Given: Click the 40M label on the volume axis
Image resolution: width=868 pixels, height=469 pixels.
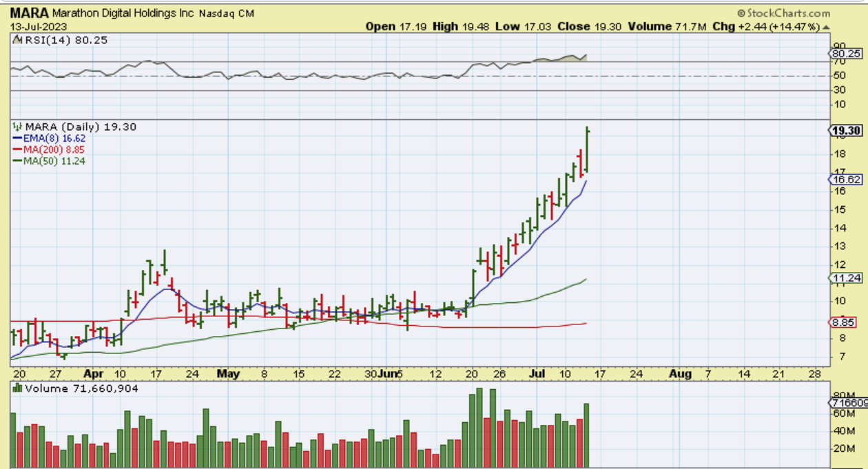Looking at the screenshot, I should (843, 431).
